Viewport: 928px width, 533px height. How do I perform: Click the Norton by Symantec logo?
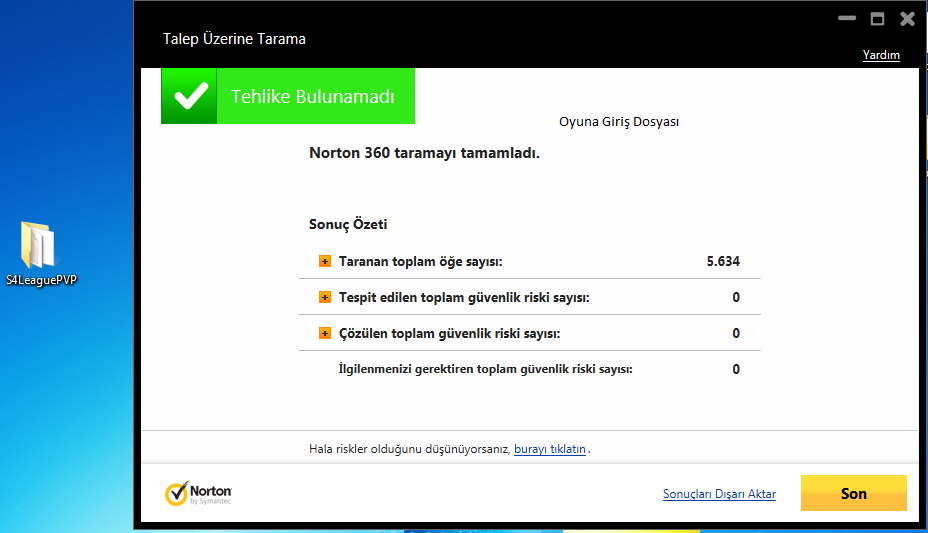[x=198, y=493]
